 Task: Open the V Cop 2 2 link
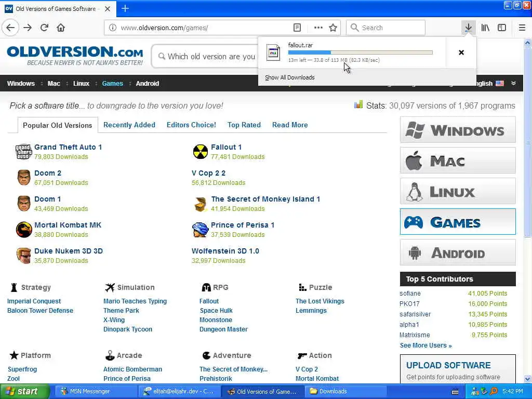pyautogui.click(x=208, y=173)
